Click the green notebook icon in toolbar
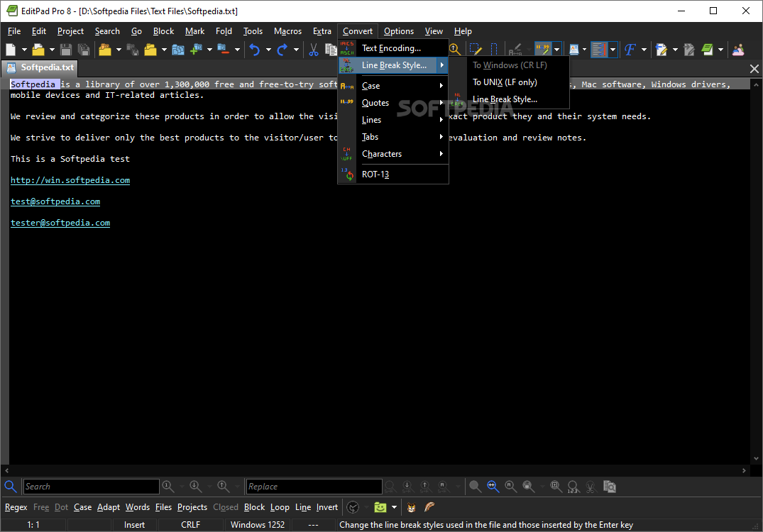This screenshot has height=532, width=763. [707, 50]
